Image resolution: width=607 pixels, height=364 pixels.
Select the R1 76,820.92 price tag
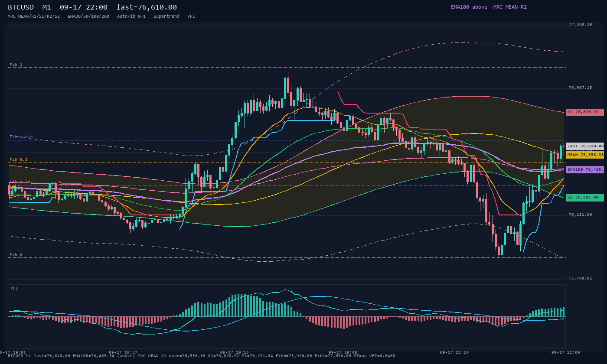tap(585, 112)
